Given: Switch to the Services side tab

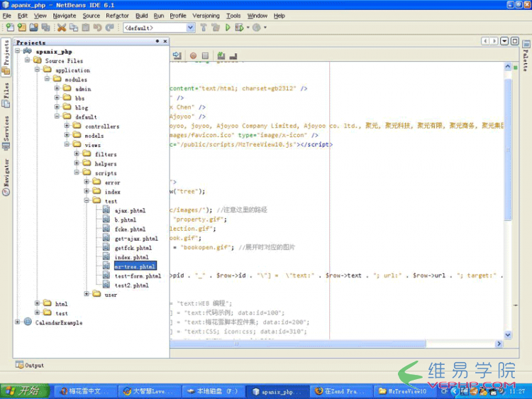Looking at the screenshot, I should (6, 133).
